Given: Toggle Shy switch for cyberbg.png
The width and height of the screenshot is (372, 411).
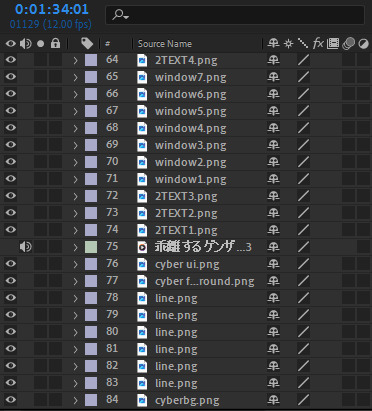Looking at the screenshot, I should 273,400.
